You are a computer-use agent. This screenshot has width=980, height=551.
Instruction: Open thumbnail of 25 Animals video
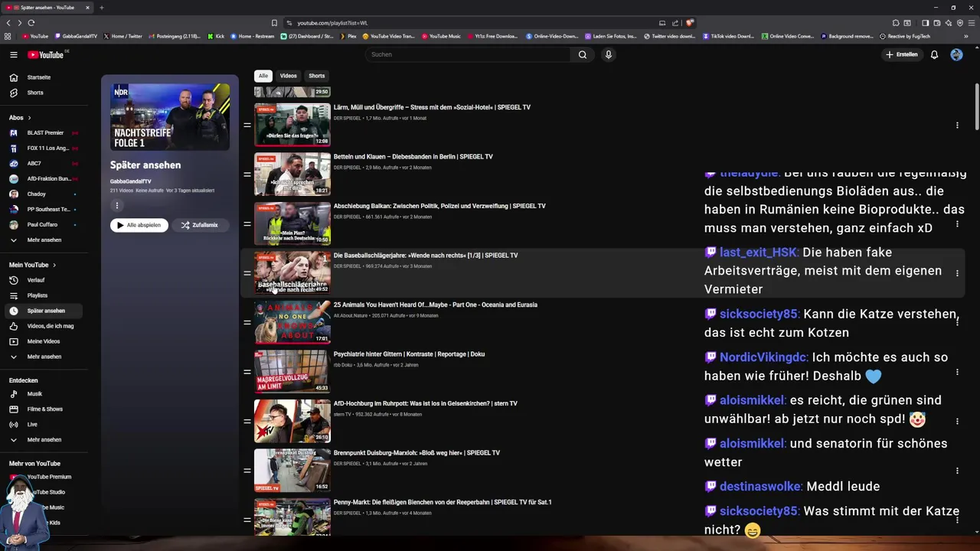point(292,322)
